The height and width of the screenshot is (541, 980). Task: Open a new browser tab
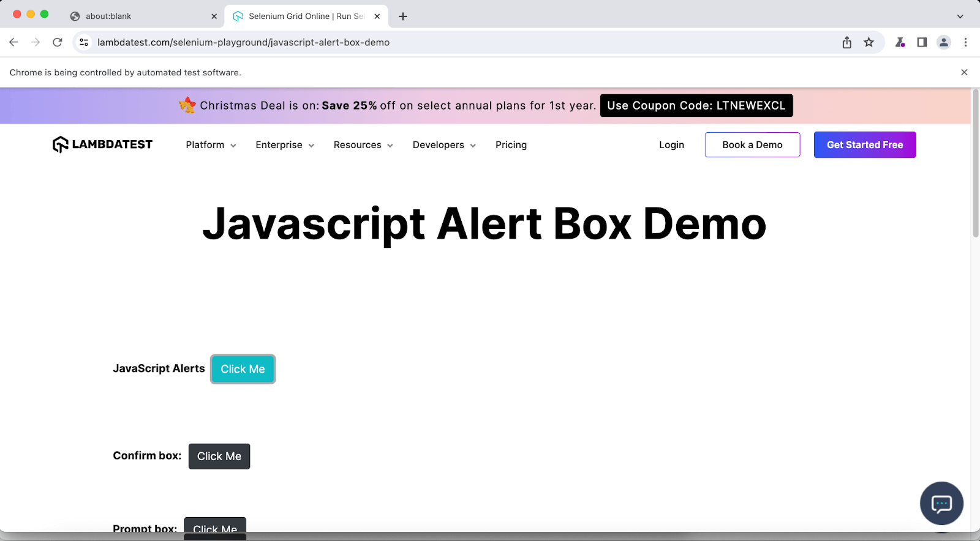403,17
